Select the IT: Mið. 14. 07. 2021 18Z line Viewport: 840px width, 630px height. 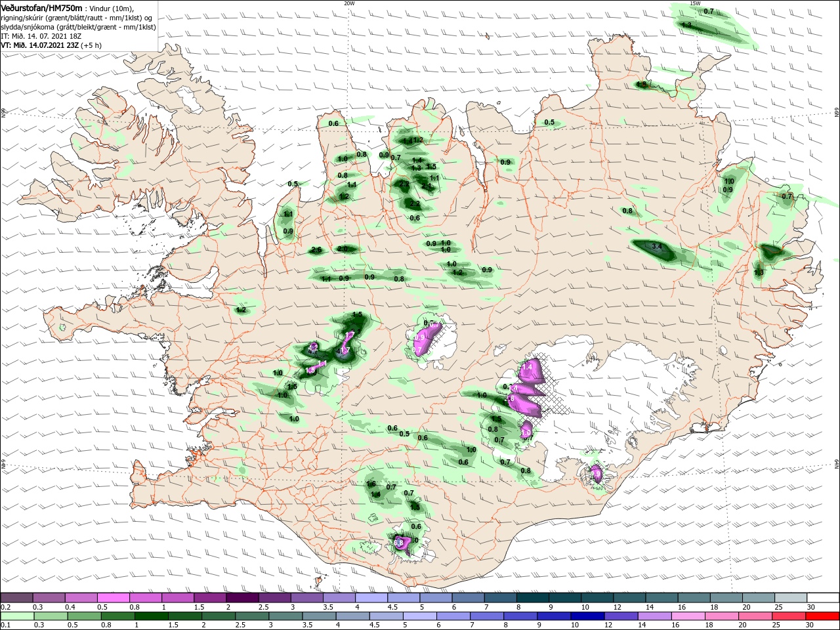pyautogui.click(x=39, y=36)
